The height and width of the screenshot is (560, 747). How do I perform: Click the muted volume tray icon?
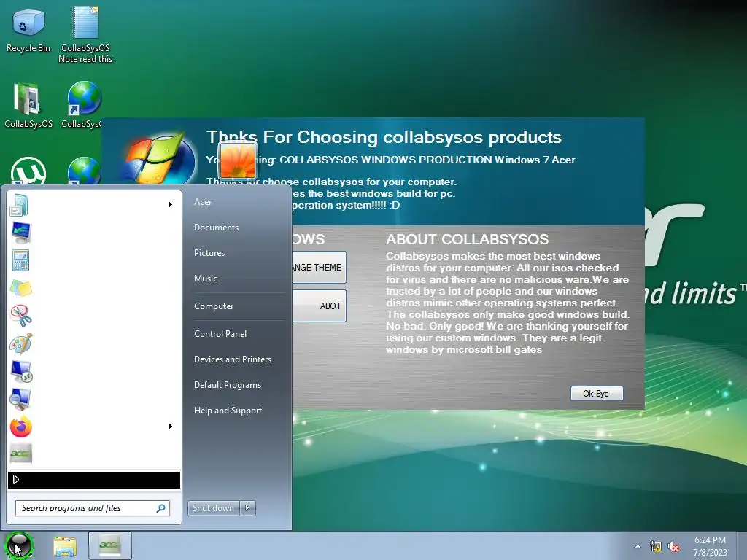pyautogui.click(x=673, y=547)
